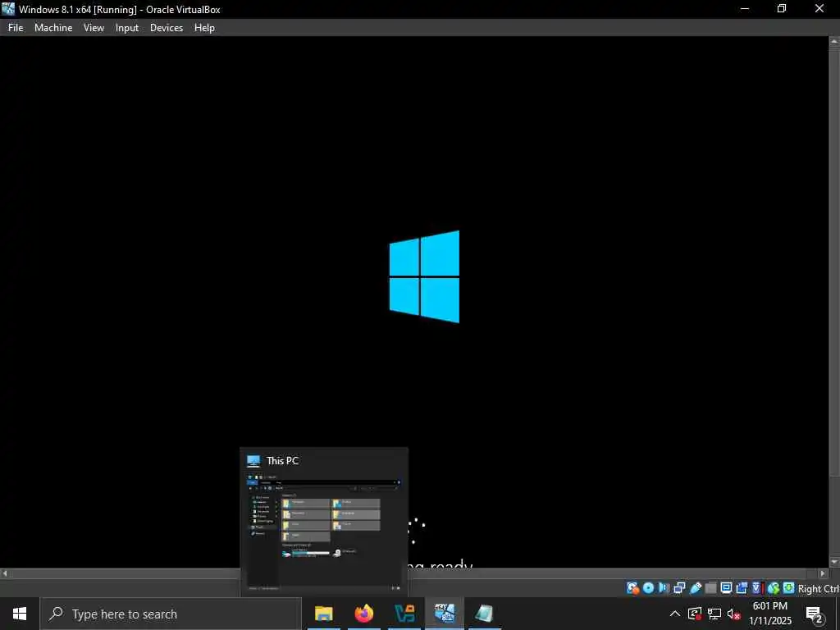This screenshot has width=840, height=630.
Task: Click the muted volume tray icon
Action: point(733,614)
